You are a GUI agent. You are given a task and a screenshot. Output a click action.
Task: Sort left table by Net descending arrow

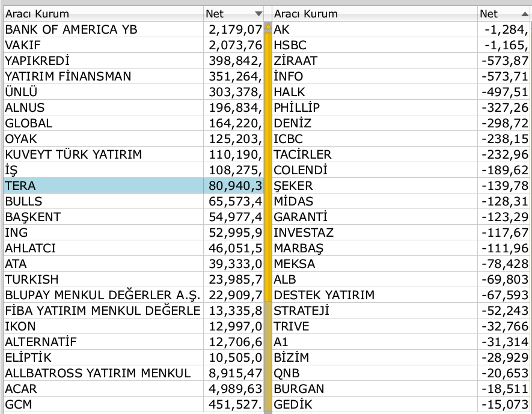(258, 14)
